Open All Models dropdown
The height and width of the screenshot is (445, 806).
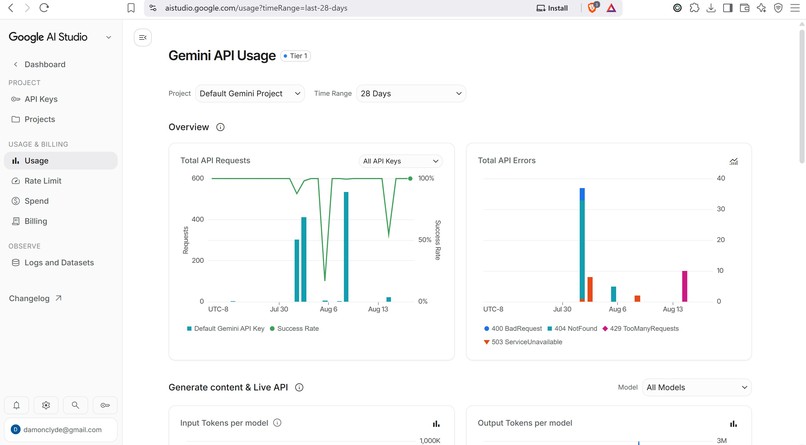pos(697,387)
